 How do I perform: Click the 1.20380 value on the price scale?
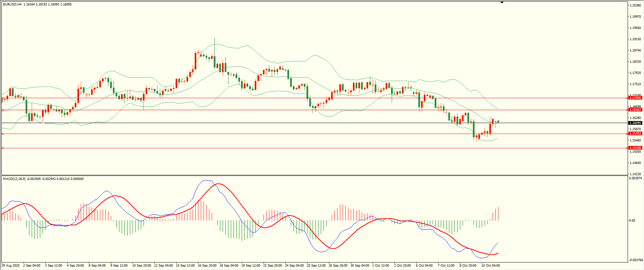[x=635, y=5]
